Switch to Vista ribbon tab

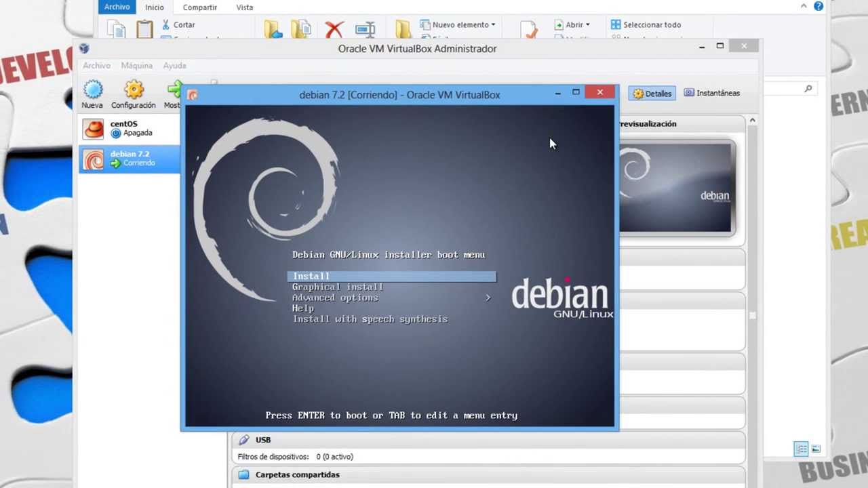click(x=244, y=7)
